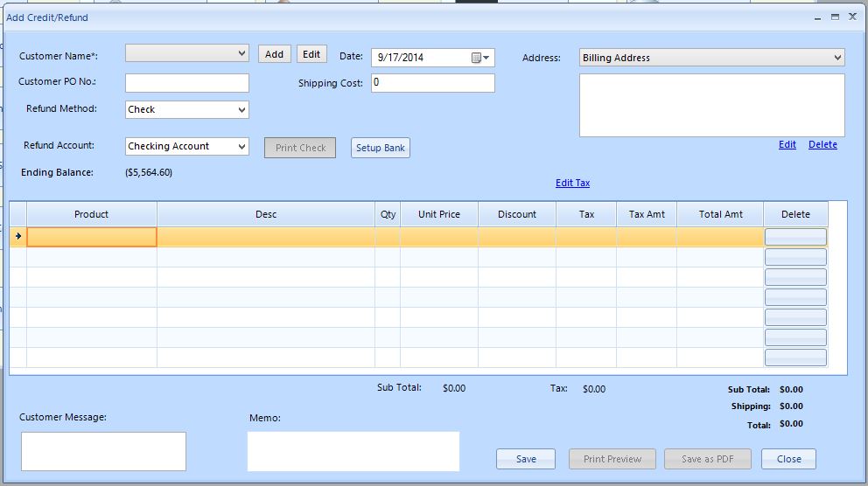The width and height of the screenshot is (868, 486).
Task: Open the date picker calendar icon
Action: pyautogui.click(x=480, y=58)
